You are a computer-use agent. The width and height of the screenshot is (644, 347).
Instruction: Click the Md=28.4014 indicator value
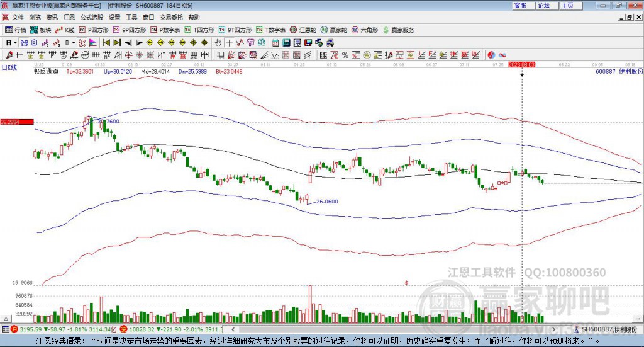pyautogui.click(x=155, y=71)
